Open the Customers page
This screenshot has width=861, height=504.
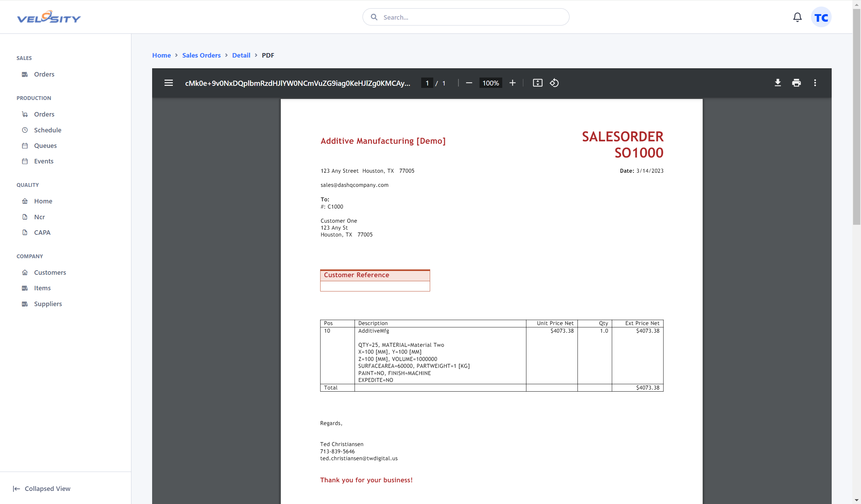(50, 272)
